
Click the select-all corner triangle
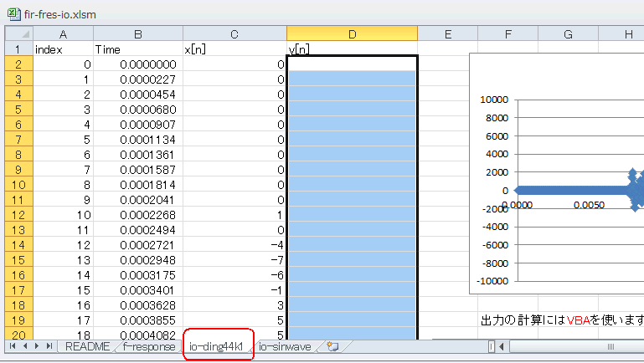click(19, 33)
